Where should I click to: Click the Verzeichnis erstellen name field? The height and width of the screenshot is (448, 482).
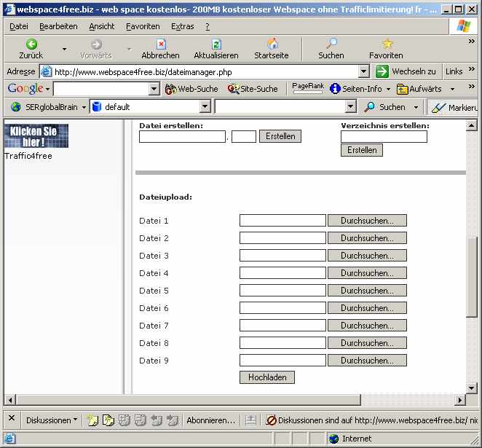pyautogui.click(x=384, y=136)
